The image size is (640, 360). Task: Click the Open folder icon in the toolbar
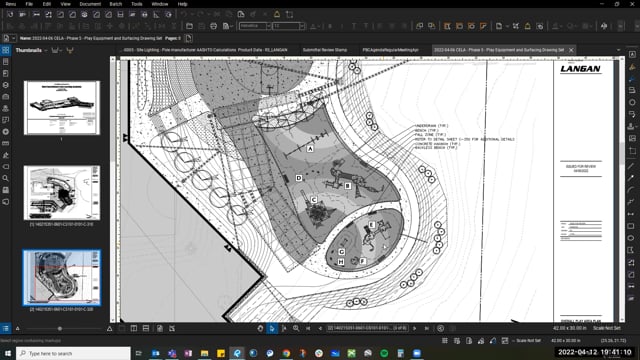coord(189,26)
